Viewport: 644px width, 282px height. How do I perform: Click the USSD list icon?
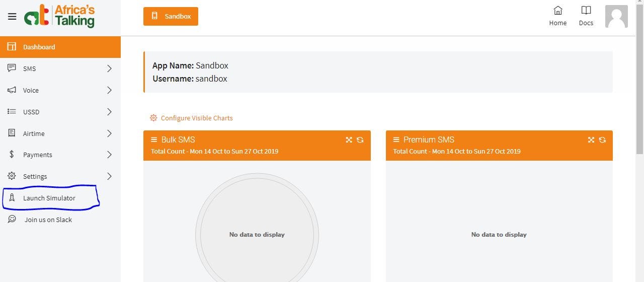pyautogui.click(x=12, y=112)
